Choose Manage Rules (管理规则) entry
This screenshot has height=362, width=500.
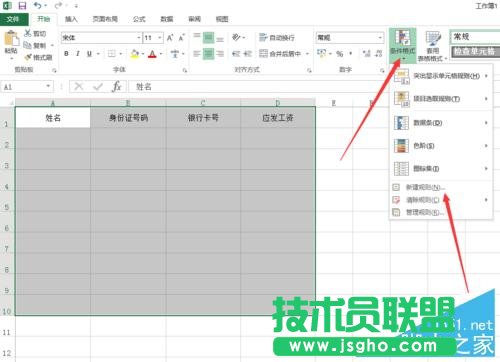coord(441,212)
